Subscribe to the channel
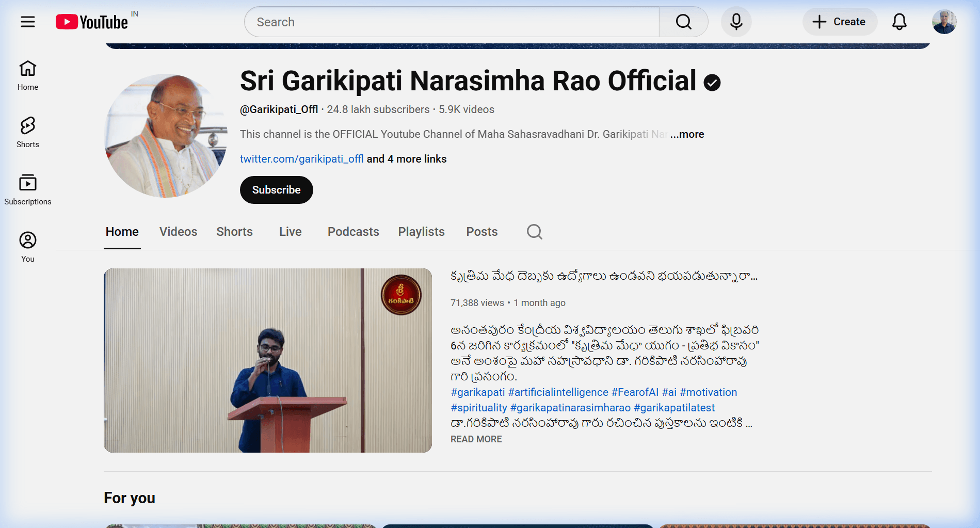 click(x=276, y=190)
